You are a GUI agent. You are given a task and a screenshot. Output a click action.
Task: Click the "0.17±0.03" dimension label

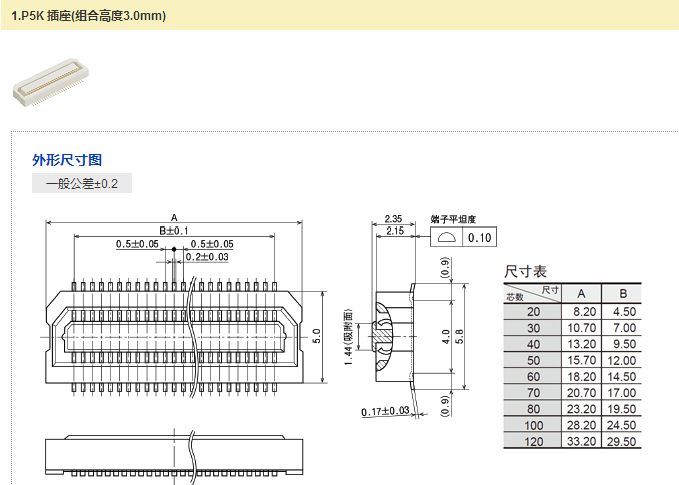(385, 411)
